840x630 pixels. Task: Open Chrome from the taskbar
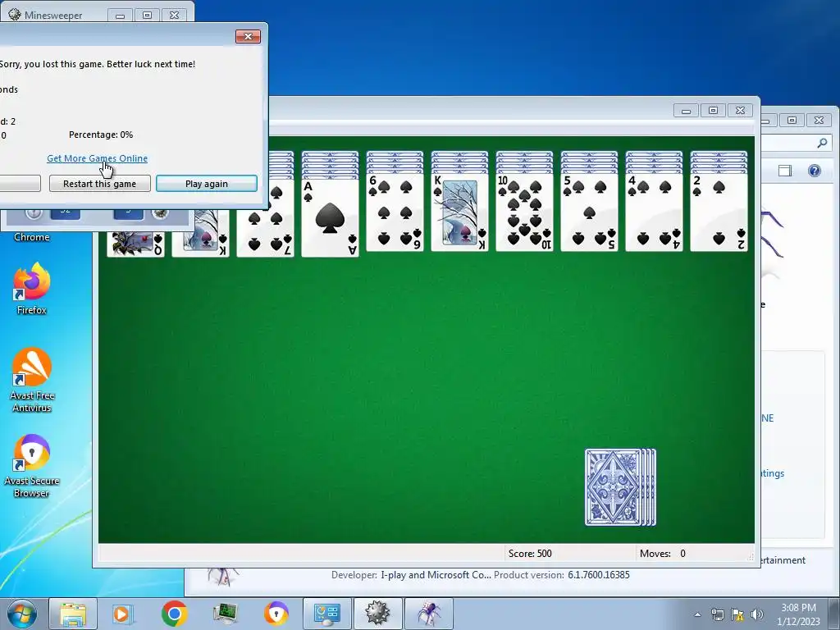coord(174,614)
